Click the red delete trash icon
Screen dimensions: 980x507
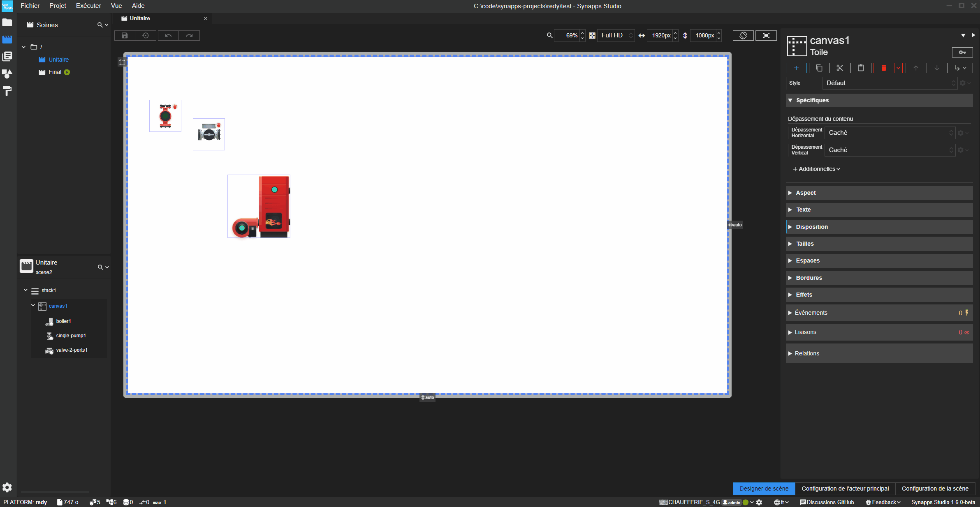coord(883,68)
